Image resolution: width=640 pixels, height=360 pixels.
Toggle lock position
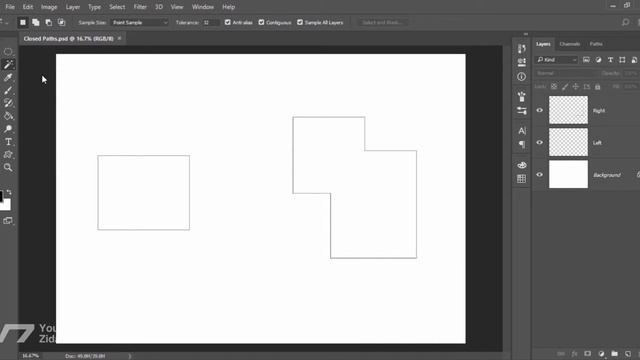[x=576, y=87]
